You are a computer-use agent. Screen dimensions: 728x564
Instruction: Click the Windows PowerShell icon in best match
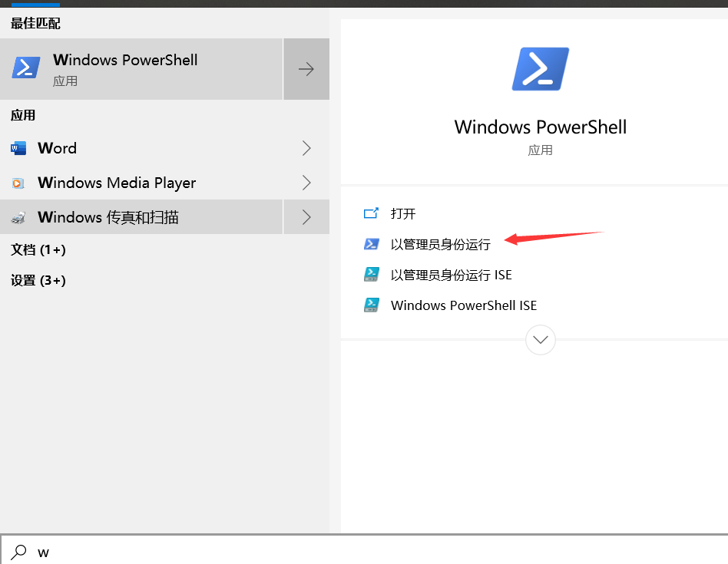26,68
